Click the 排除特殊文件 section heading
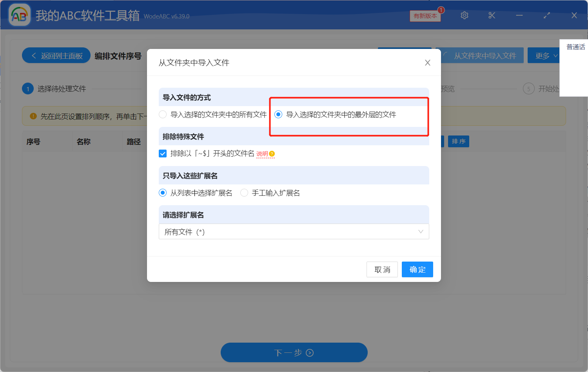Image resolution: width=588 pixels, height=372 pixels. click(x=183, y=137)
